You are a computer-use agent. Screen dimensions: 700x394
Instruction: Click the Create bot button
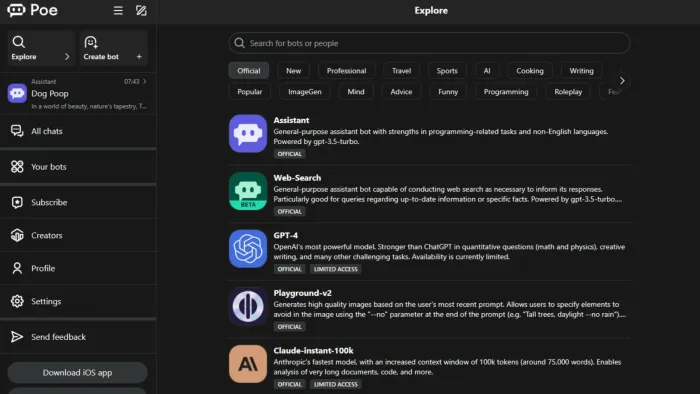(x=113, y=48)
